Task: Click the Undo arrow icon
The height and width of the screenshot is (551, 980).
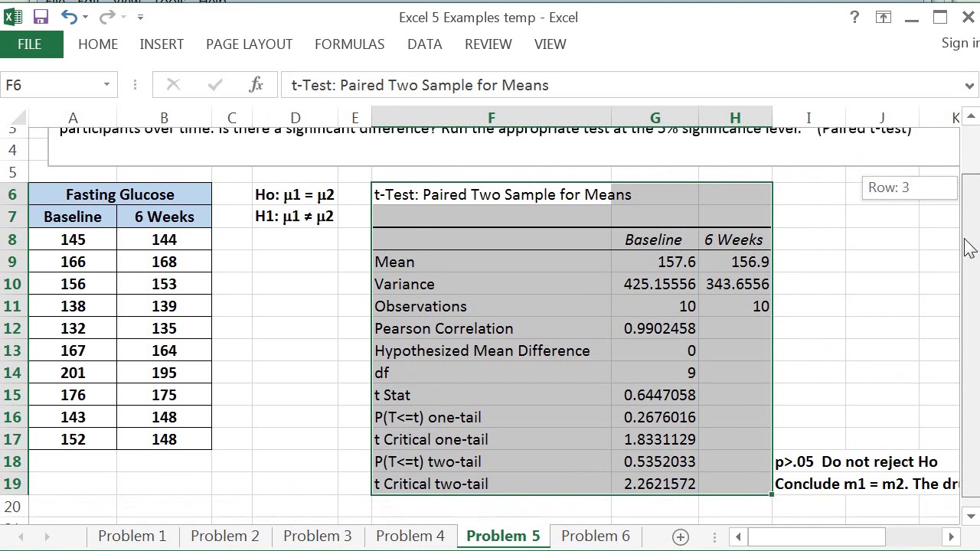Action: pos(69,17)
